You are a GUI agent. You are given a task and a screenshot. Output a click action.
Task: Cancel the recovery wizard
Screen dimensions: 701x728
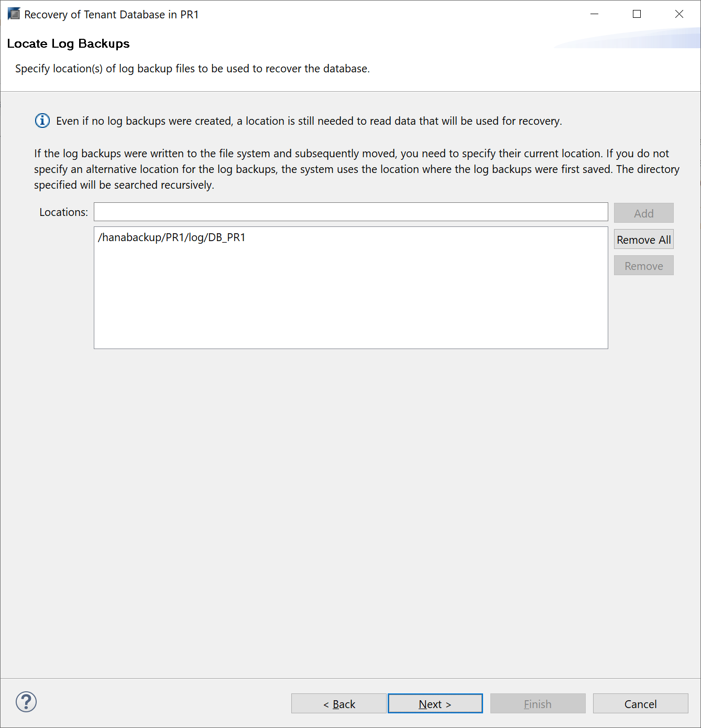[x=640, y=704]
